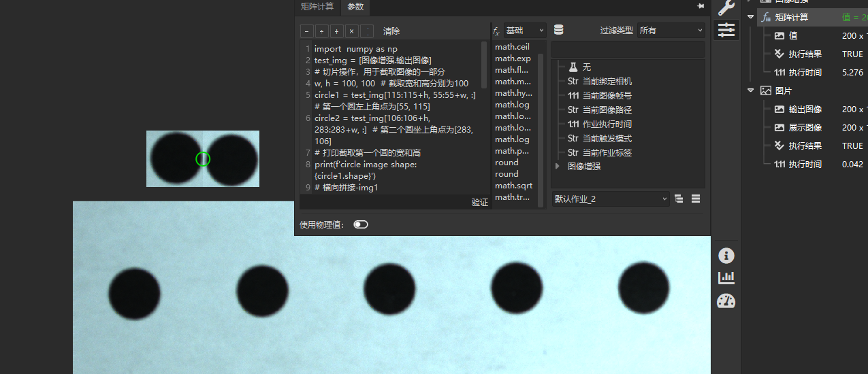Click the 验证 validate button

[480, 203]
